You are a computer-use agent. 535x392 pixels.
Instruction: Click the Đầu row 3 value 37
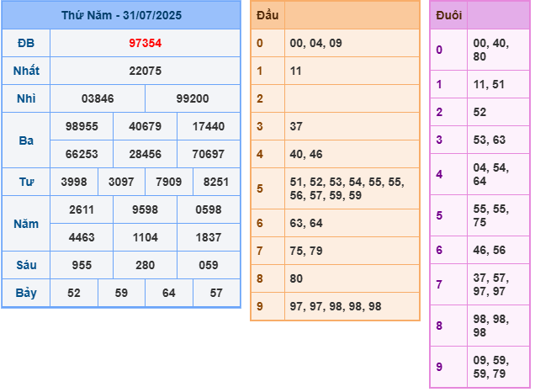[x=296, y=126]
